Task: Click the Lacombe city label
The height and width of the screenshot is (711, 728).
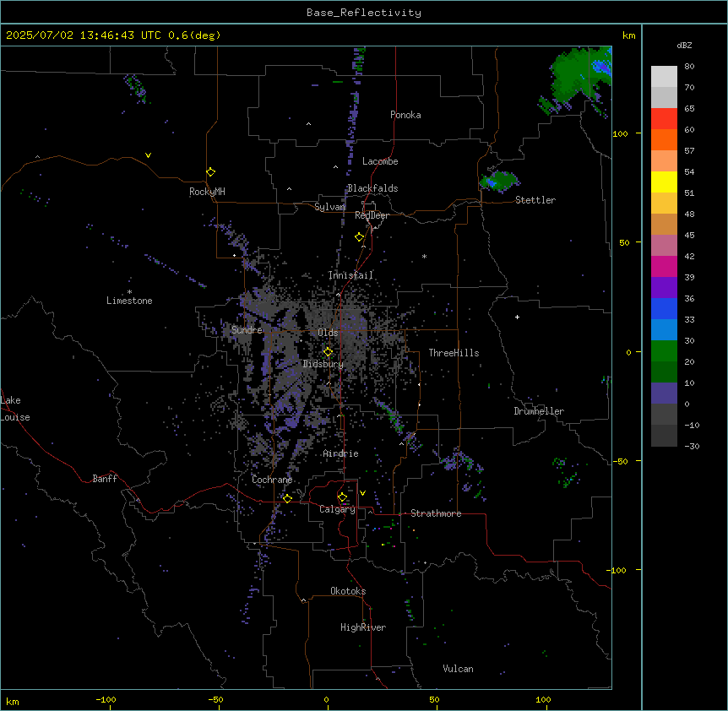Action: (x=380, y=161)
